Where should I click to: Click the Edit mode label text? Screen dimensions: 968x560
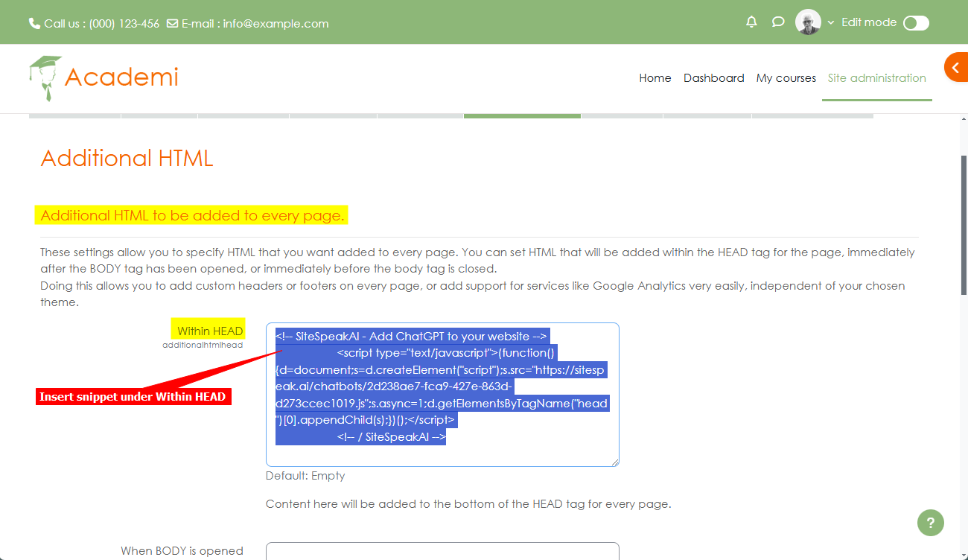tap(869, 22)
